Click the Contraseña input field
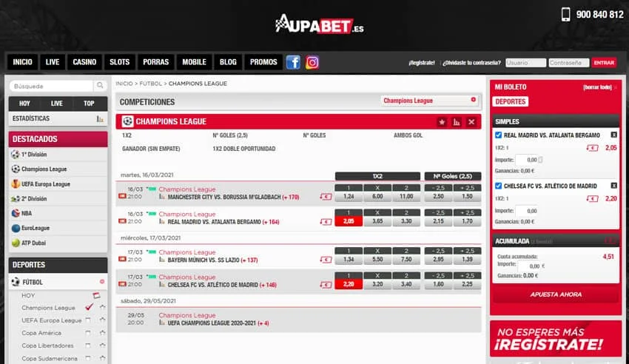629x364 pixels. [x=568, y=63]
